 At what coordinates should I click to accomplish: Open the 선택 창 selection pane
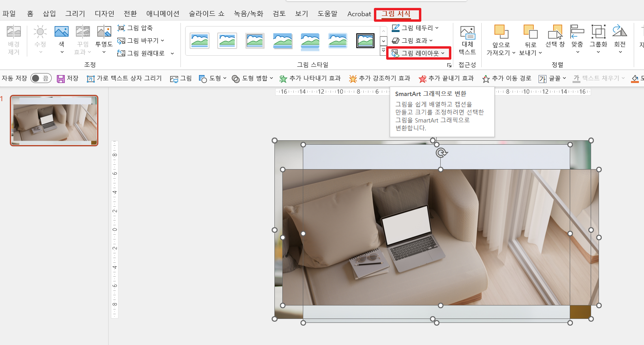555,36
